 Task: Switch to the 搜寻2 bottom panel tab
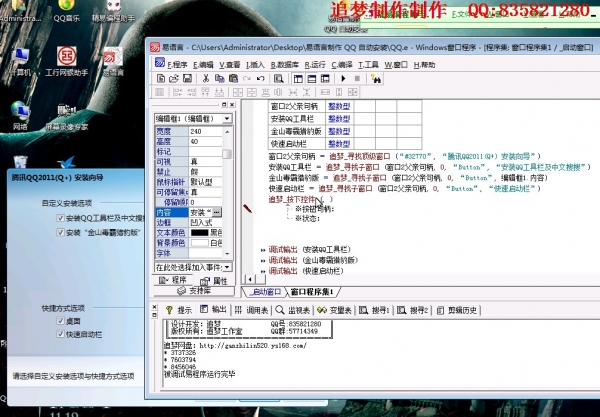(413, 310)
